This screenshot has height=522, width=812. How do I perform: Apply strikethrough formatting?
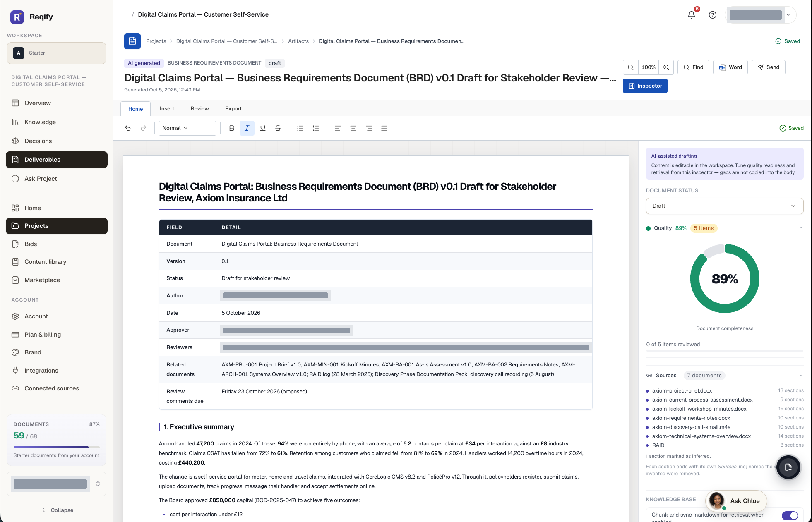278,128
